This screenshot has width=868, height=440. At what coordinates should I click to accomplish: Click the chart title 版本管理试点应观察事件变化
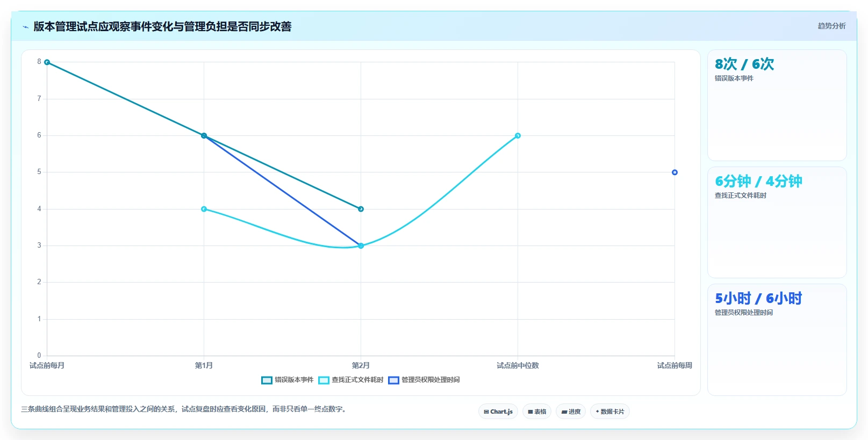162,26
